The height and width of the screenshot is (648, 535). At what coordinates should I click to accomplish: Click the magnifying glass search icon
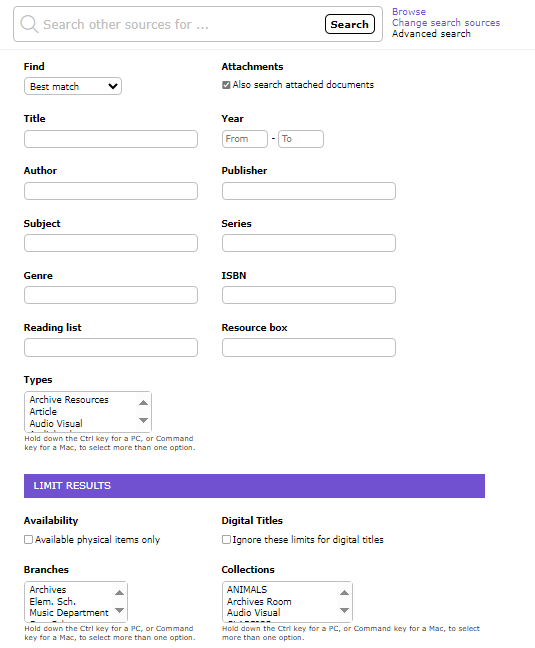pyautogui.click(x=29, y=24)
